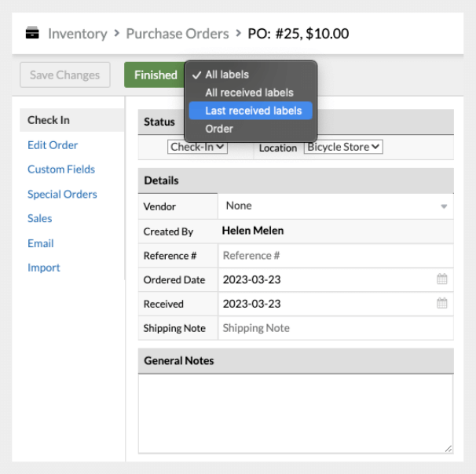Click the Save Changes button
The width and height of the screenshot is (476, 474).
(64, 75)
